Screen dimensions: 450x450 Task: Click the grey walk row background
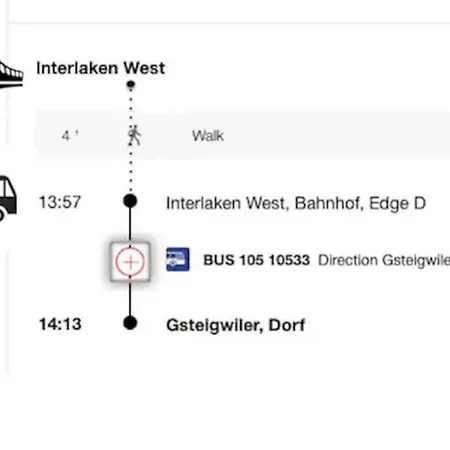[243, 135]
